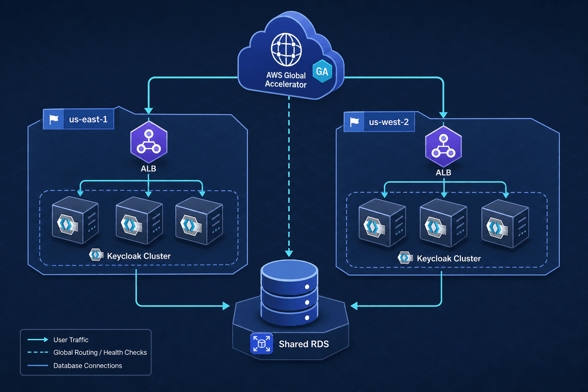Screen dimensions: 588x392
Task: Click the "us-west-2" region label
Action: click(x=389, y=122)
